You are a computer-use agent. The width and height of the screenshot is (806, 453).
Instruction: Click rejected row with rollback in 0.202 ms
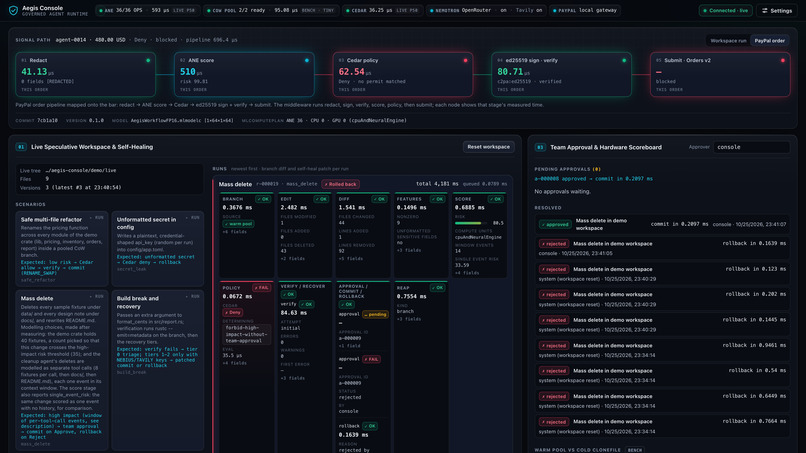click(662, 299)
